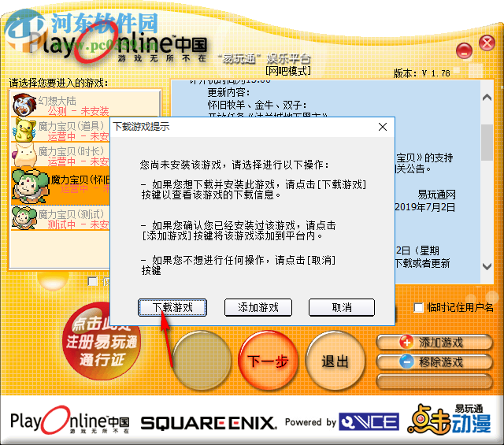
Task: Click the SQUARE ENIX logo at bottom
Action: coord(209,422)
